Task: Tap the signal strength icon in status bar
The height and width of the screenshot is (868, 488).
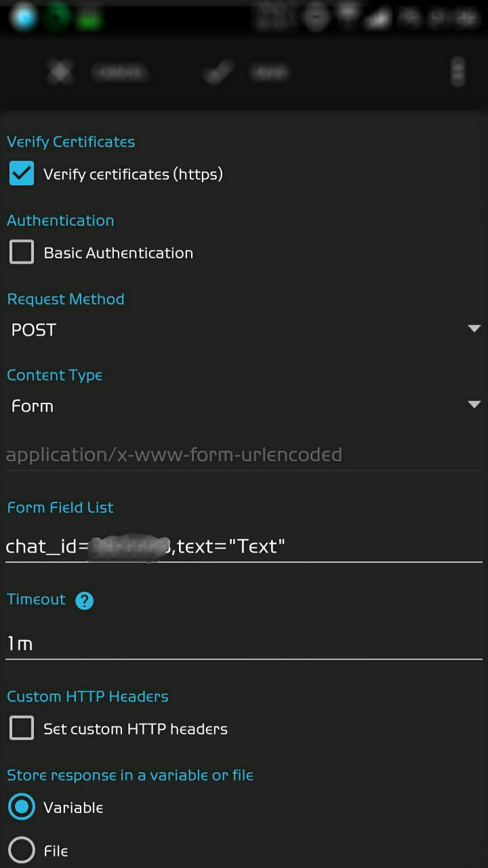Action: click(x=377, y=19)
